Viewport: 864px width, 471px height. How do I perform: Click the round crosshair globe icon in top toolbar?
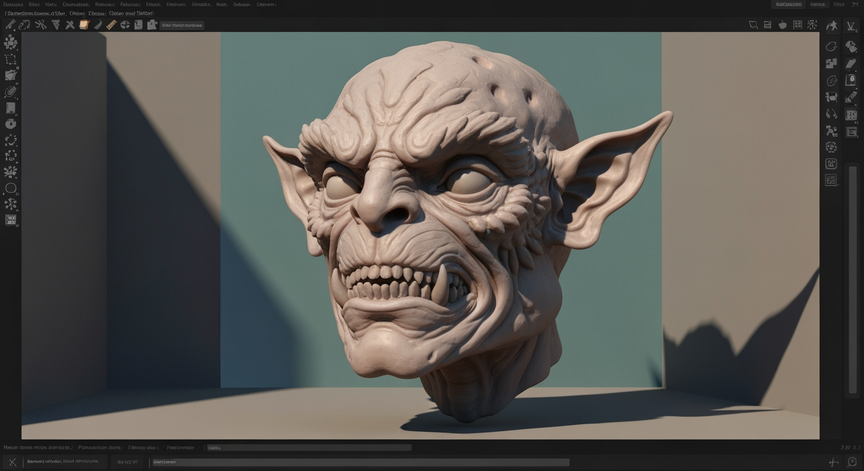point(125,25)
